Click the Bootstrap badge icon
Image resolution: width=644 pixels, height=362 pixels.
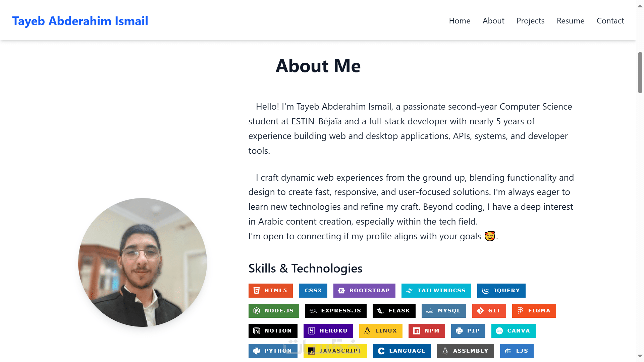point(341,291)
